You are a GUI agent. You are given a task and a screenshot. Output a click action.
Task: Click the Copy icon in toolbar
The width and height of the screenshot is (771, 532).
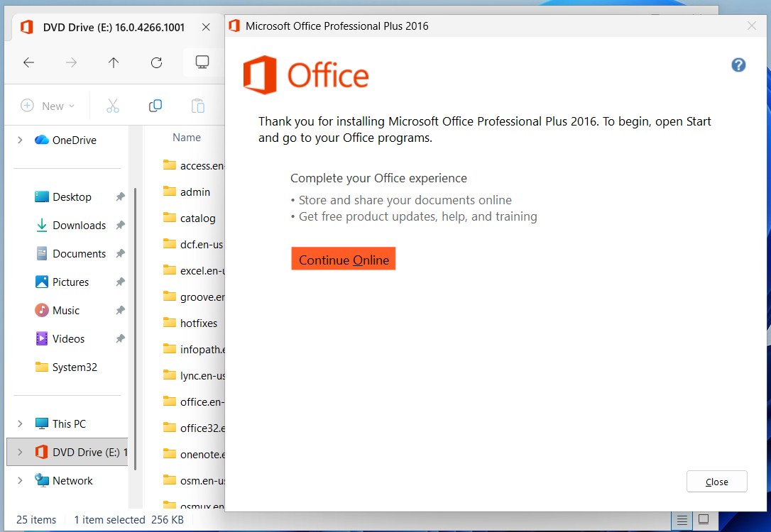click(155, 106)
